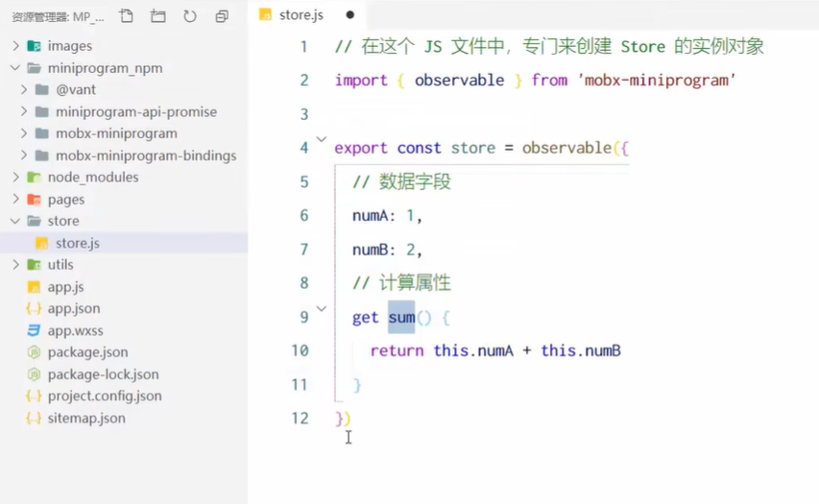Fold the observable block at line 4
This screenshot has width=819, height=504.
tap(322, 139)
